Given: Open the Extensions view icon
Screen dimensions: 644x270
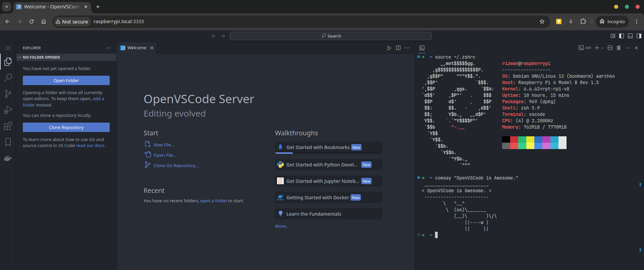Looking at the screenshot, I should coord(8,126).
